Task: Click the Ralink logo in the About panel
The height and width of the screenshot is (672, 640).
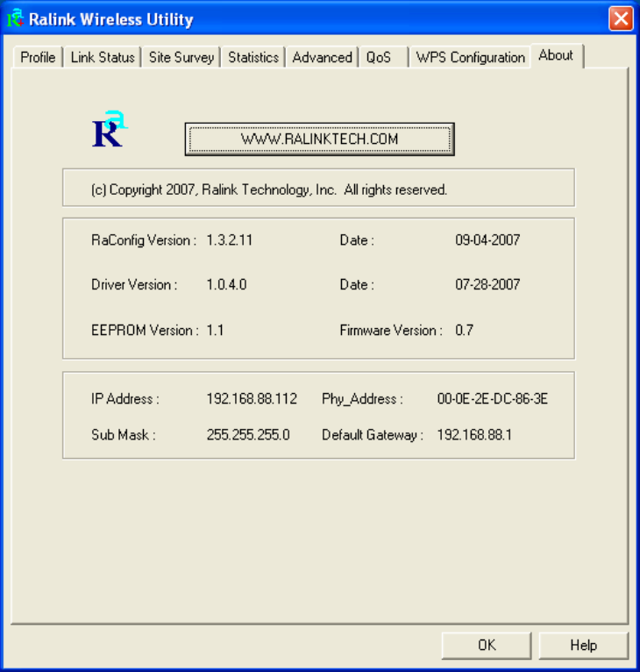Action: (x=110, y=129)
